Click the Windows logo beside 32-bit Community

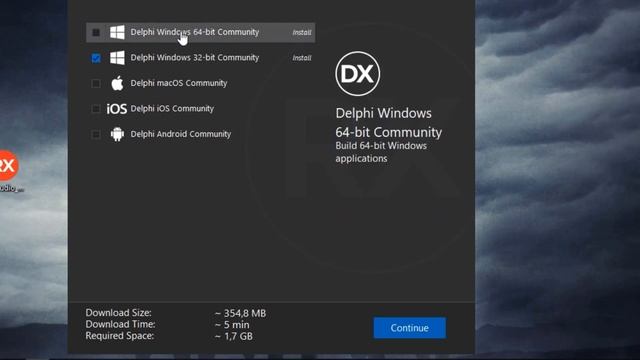click(x=117, y=58)
